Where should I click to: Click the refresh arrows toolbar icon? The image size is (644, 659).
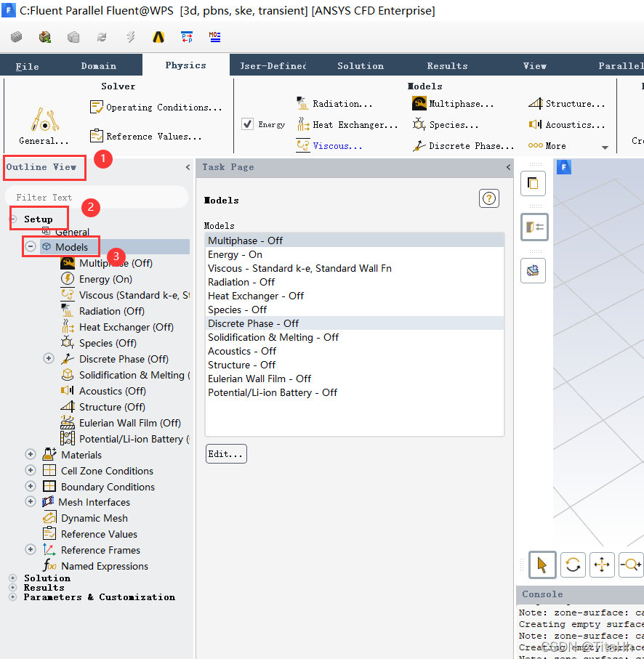pyautogui.click(x=102, y=37)
